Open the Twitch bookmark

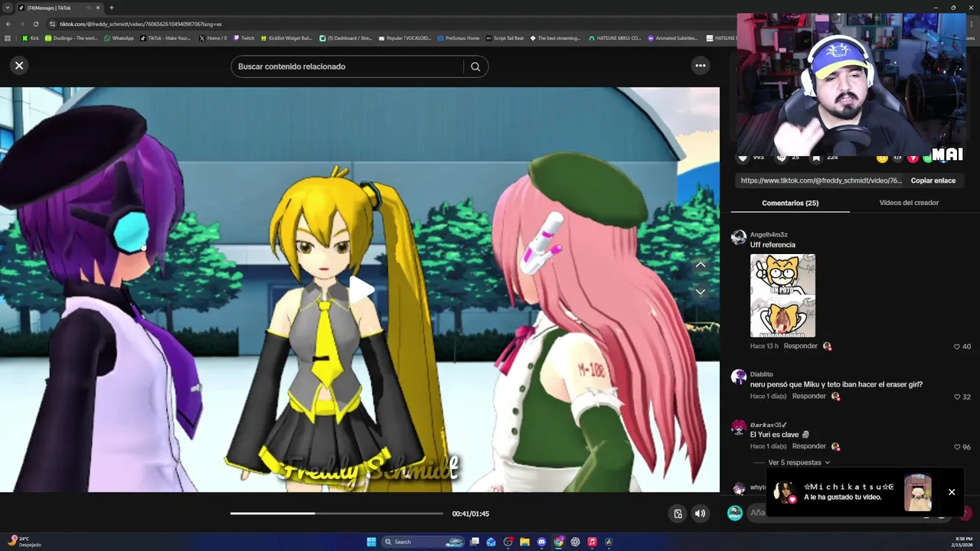(x=243, y=37)
